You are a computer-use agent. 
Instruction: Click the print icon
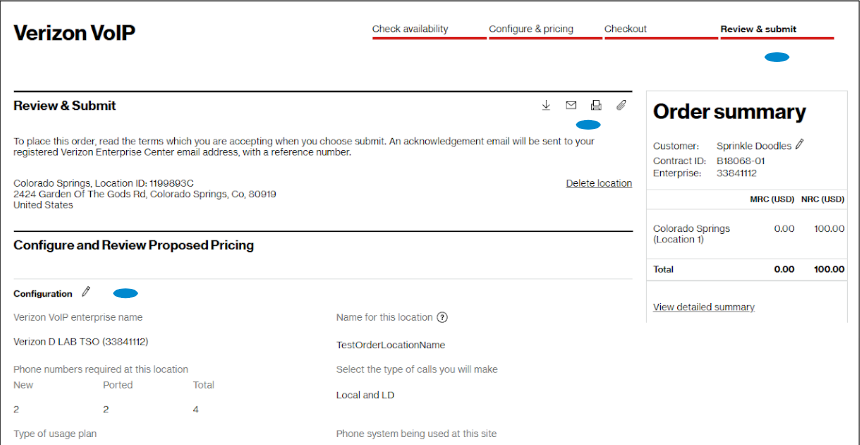[x=596, y=105]
